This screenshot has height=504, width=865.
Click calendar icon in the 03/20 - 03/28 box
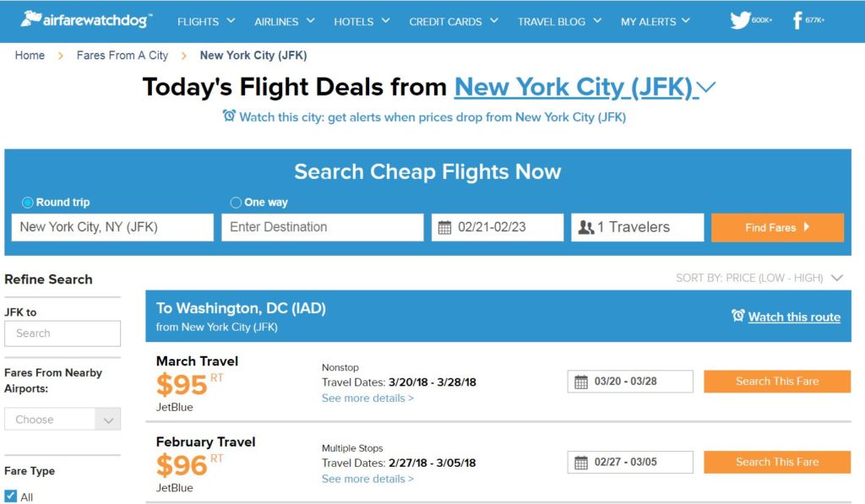581,382
